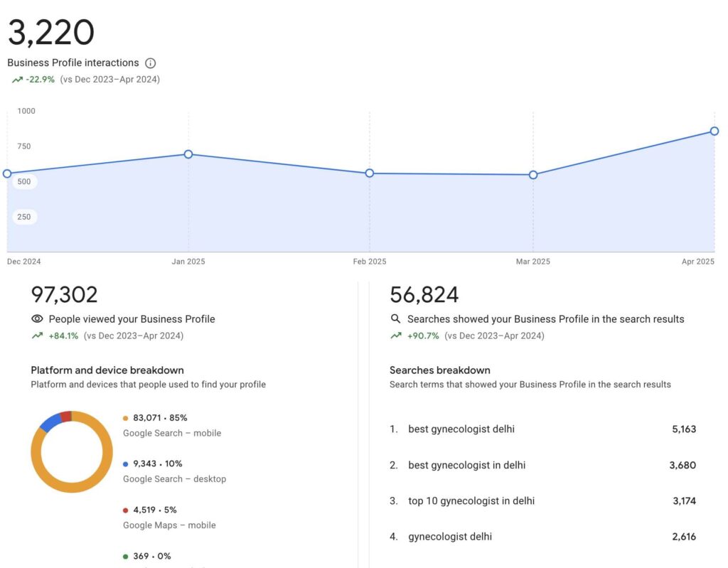
Task: Click the -22.9% change value
Action: (x=41, y=80)
